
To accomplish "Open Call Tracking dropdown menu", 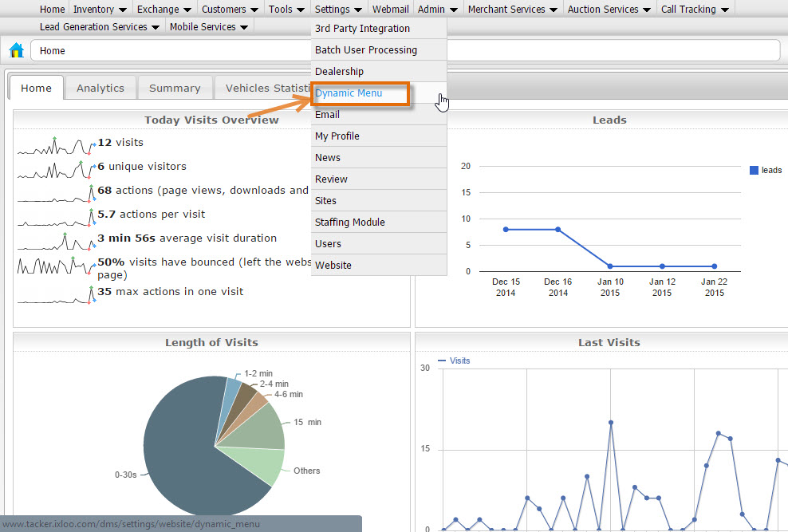I will pyautogui.click(x=695, y=9).
